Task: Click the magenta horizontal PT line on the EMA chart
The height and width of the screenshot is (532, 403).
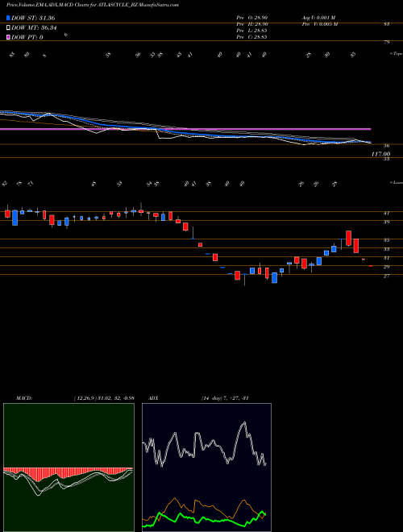Action: [185, 129]
